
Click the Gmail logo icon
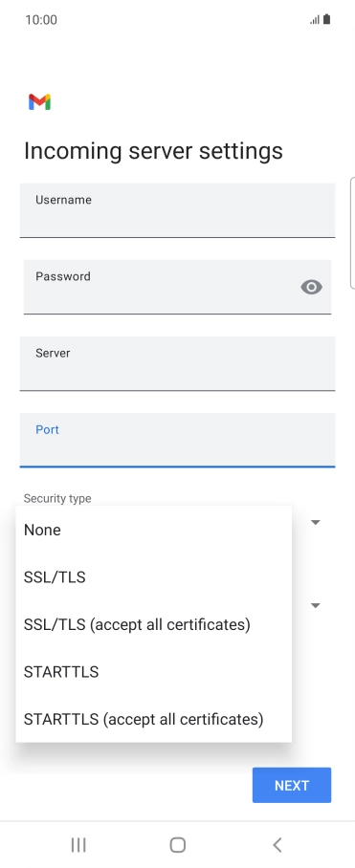[40, 102]
